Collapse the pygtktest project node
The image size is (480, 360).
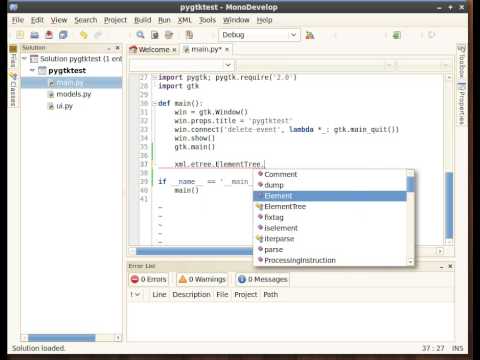(x=32, y=70)
